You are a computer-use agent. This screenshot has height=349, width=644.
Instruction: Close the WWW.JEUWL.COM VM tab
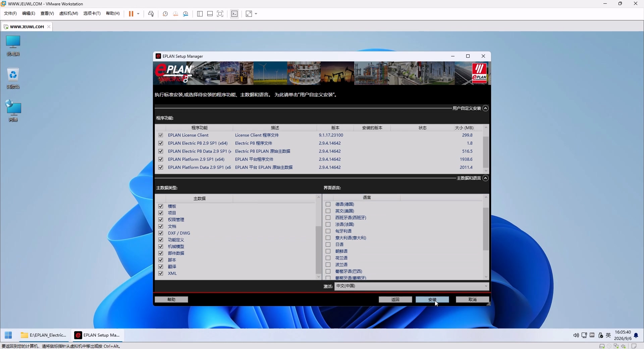pos(49,27)
